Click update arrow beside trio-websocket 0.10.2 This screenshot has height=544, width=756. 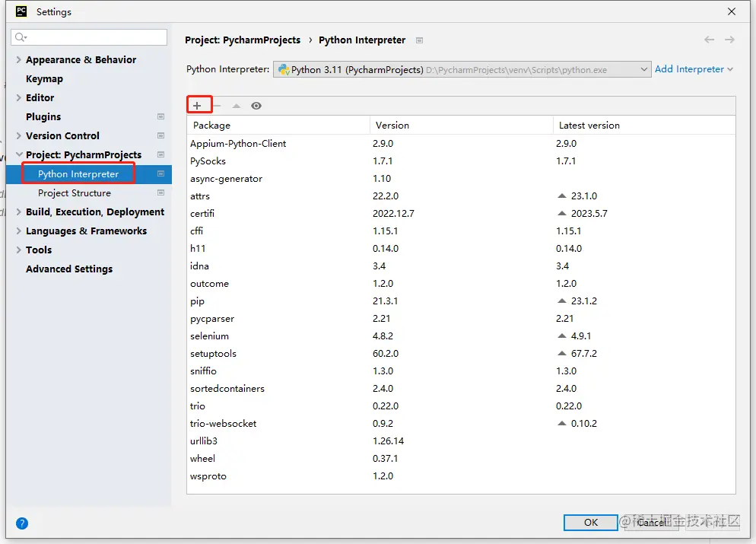coord(562,424)
